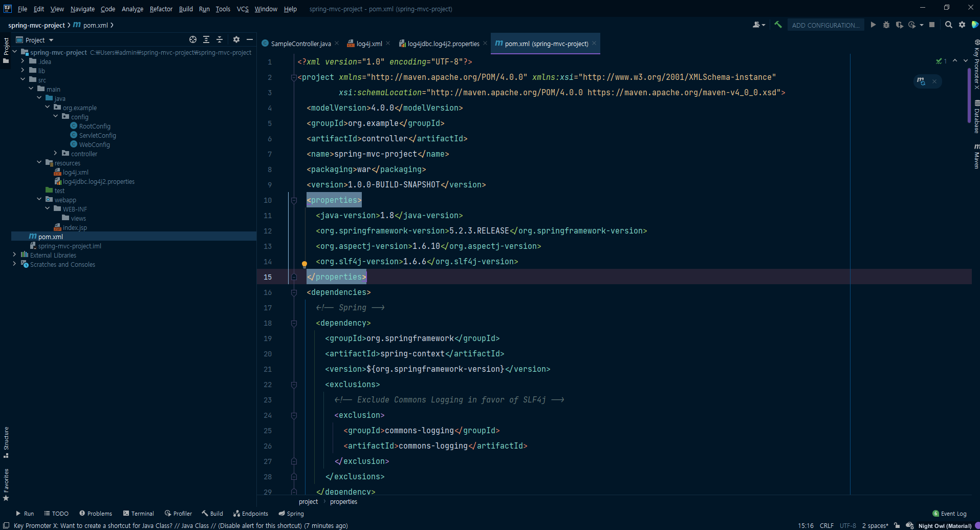Open the Refactor menu
980x530 pixels.
[161, 9]
